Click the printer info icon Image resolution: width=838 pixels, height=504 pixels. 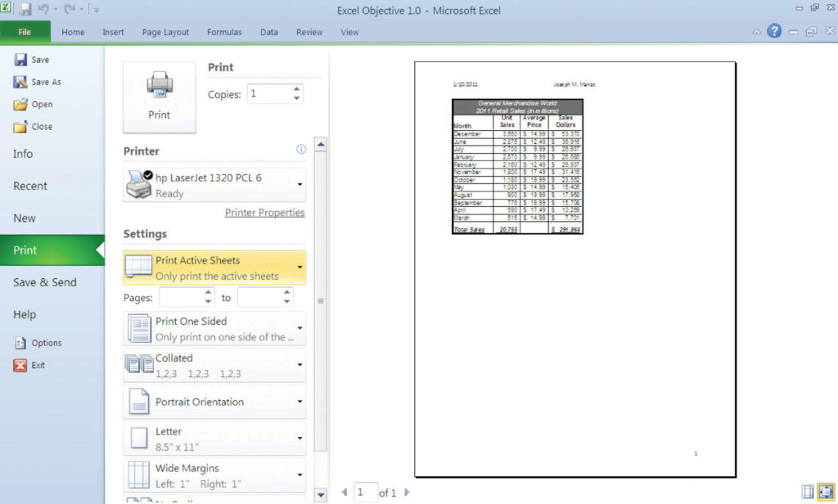[301, 149]
